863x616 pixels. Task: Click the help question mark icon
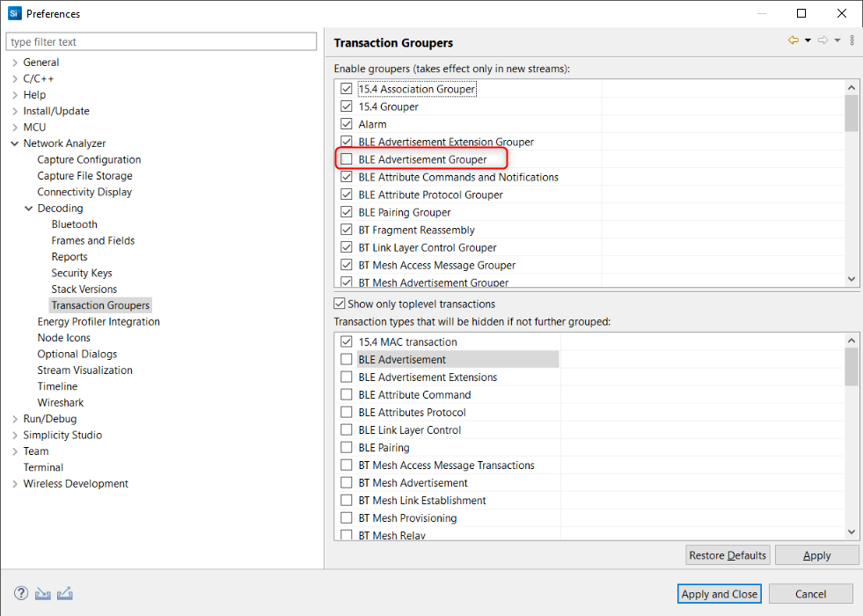point(21,593)
